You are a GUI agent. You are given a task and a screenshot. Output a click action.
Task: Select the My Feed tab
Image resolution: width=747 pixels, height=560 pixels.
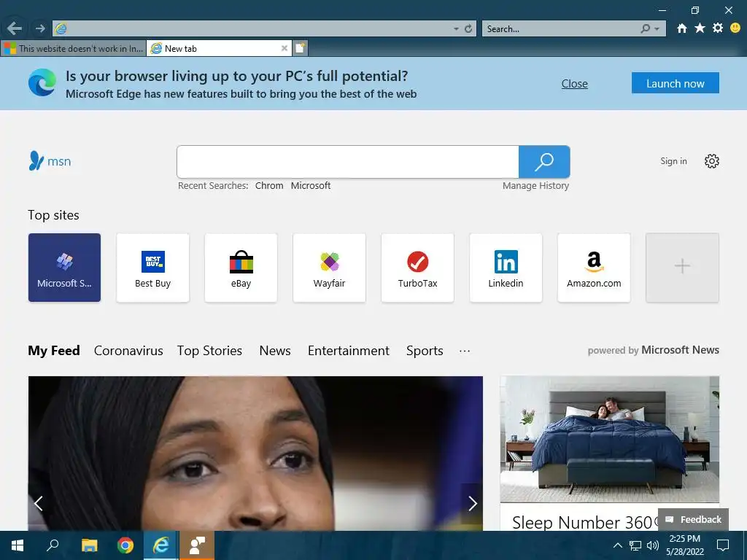click(x=54, y=351)
